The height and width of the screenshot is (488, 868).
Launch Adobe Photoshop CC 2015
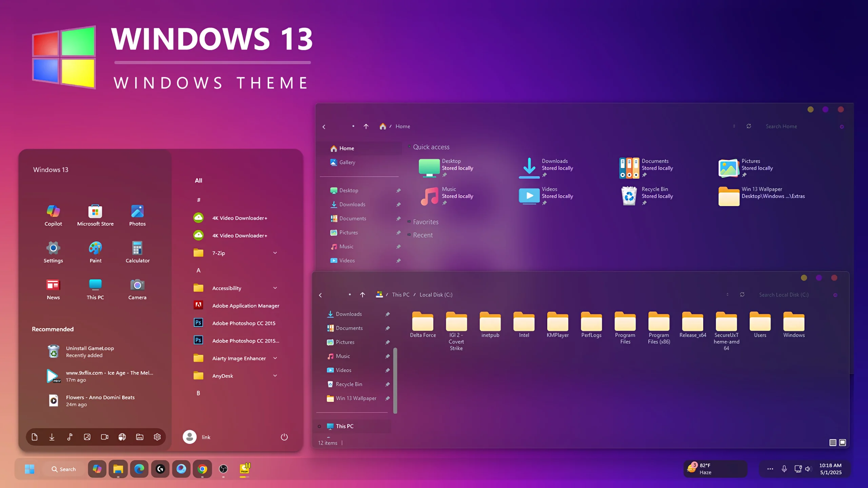pos(235,323)
